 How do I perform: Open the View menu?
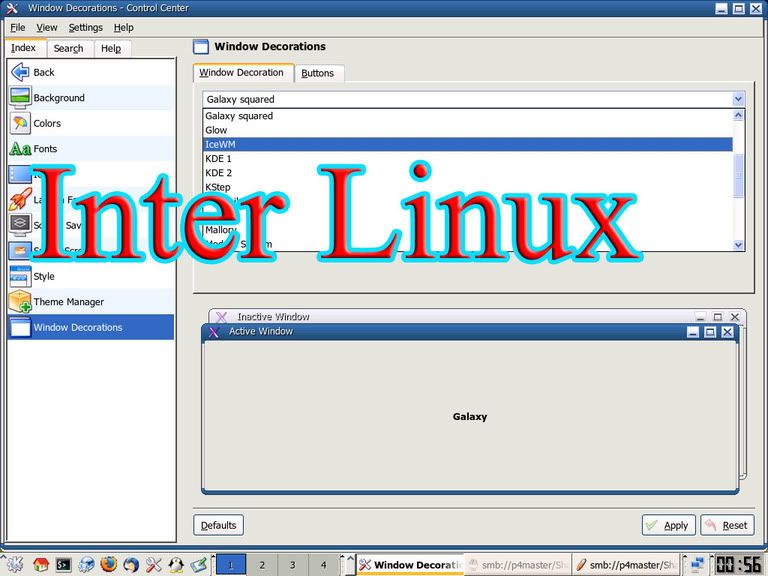tap(47, 27)
